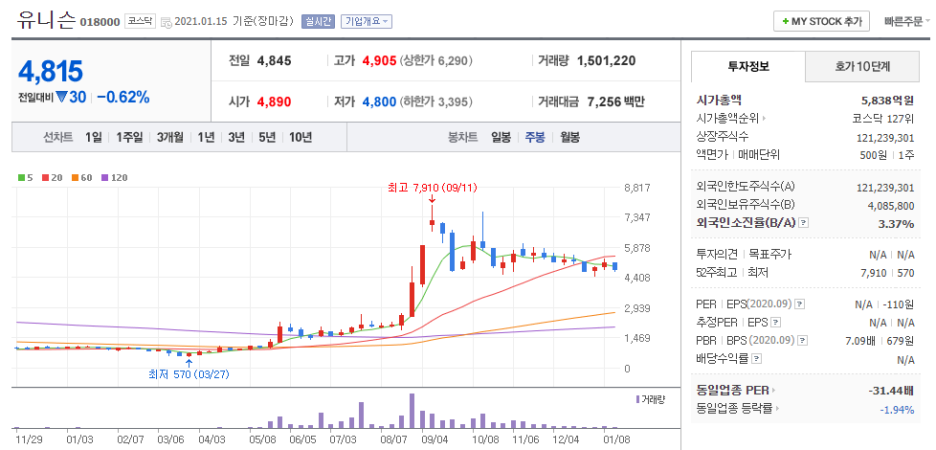
Task: Click the help icon beside PER EPS(2020.09)
Action: pos(800,304)
